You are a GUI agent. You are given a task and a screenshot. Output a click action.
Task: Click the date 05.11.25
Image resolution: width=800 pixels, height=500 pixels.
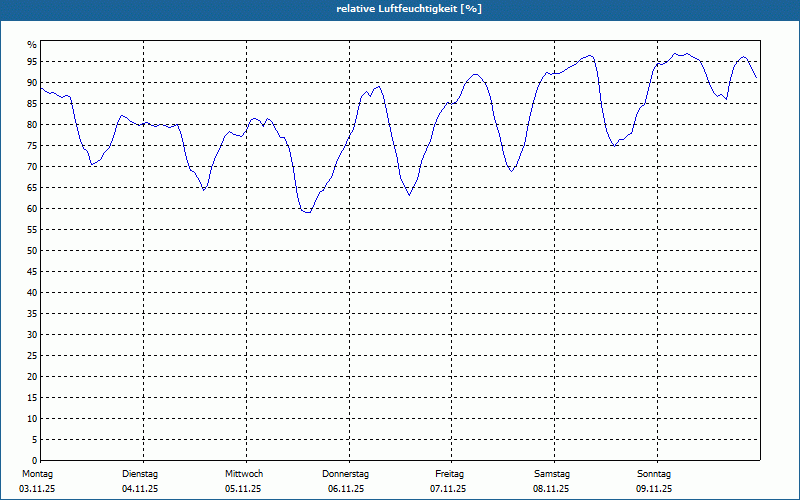pyautogui.click(x=243, y=489)
